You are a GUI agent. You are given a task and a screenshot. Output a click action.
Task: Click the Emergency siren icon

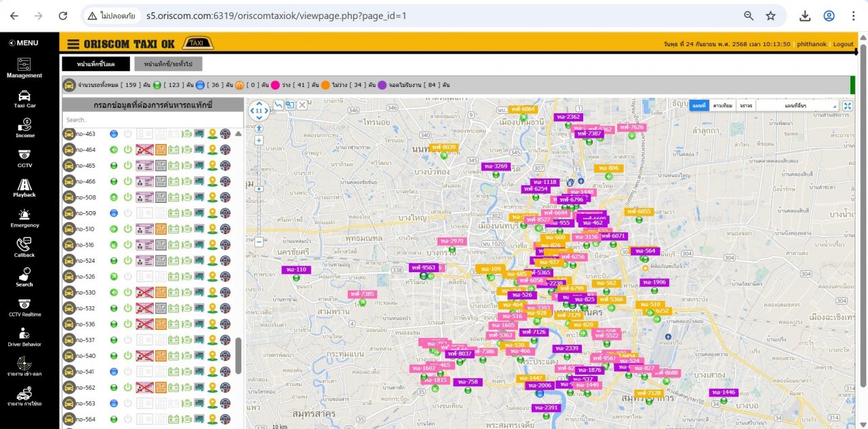tap(24, 214)
